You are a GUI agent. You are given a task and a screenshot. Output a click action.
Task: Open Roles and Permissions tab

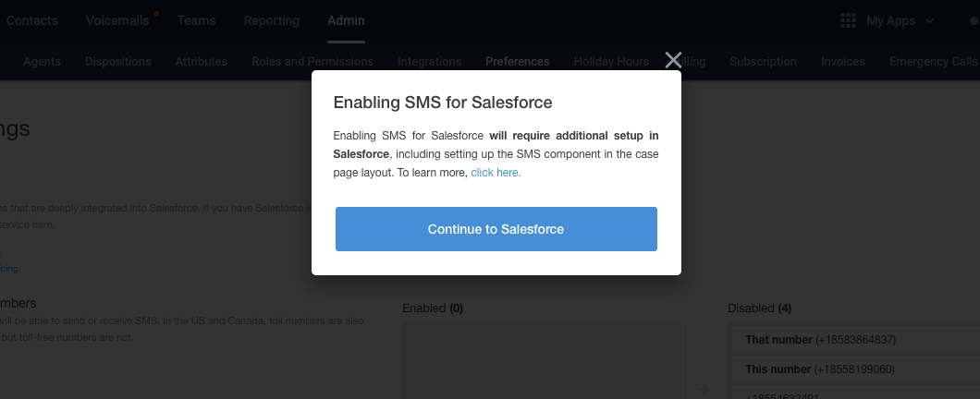312,62
